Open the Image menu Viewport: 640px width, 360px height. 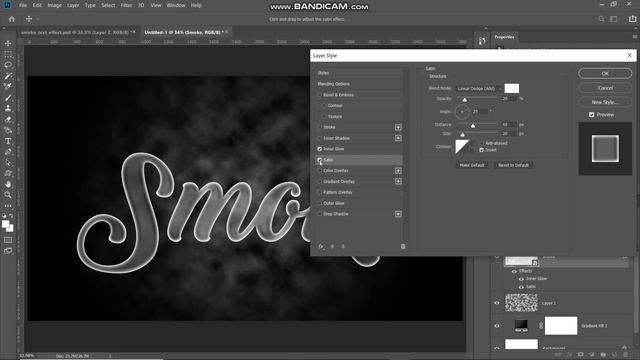click(x=54, y=5)
